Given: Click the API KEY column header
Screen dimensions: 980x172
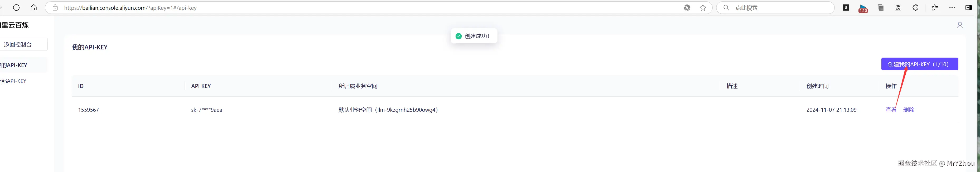Looking at the screenshot, I should (x=201, y=86).
